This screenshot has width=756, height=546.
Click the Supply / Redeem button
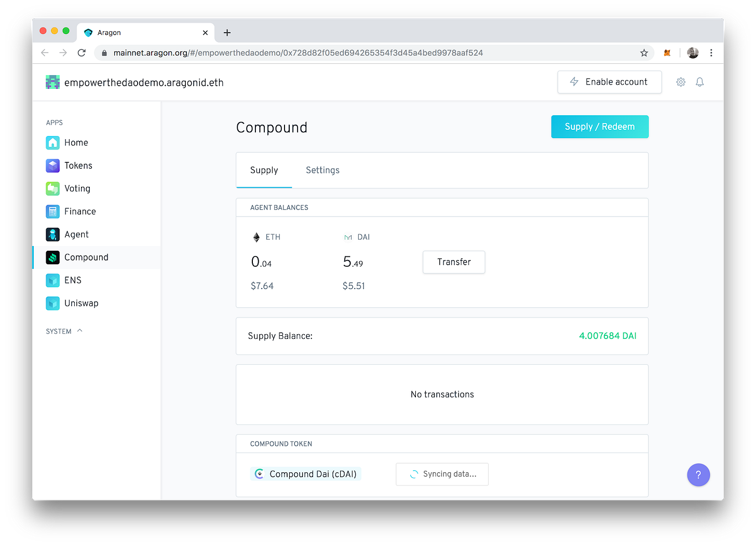tap(599, 127)
